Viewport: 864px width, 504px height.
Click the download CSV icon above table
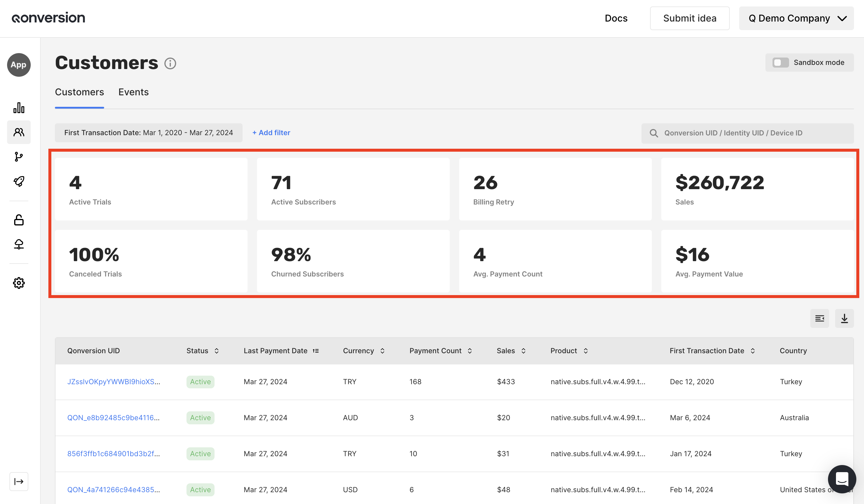844,318
